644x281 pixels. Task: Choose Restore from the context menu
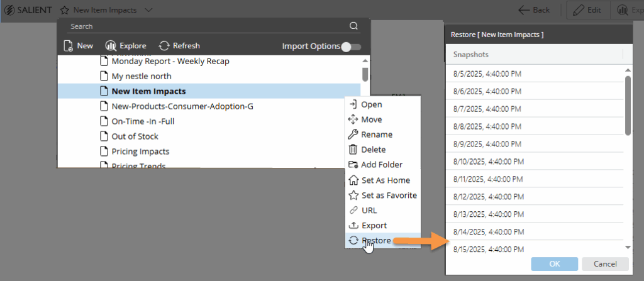click(375, 240)
